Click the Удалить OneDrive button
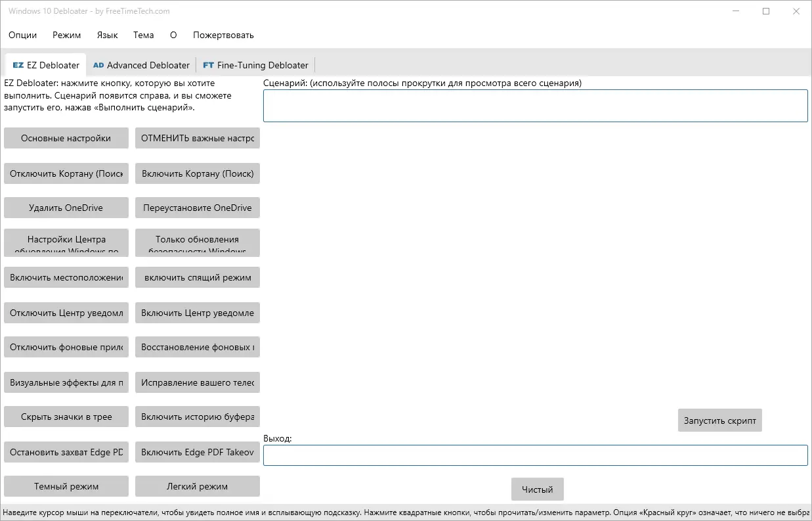812x521 pixels. pyautogui.click(x=66, y=208)
